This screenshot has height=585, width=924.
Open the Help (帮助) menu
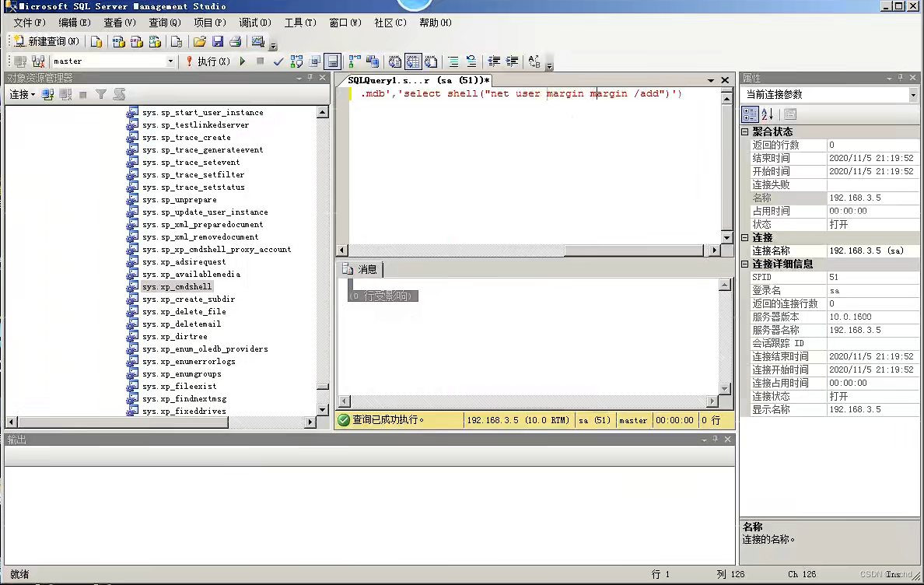pyautogui.click(x=436, y=23)
